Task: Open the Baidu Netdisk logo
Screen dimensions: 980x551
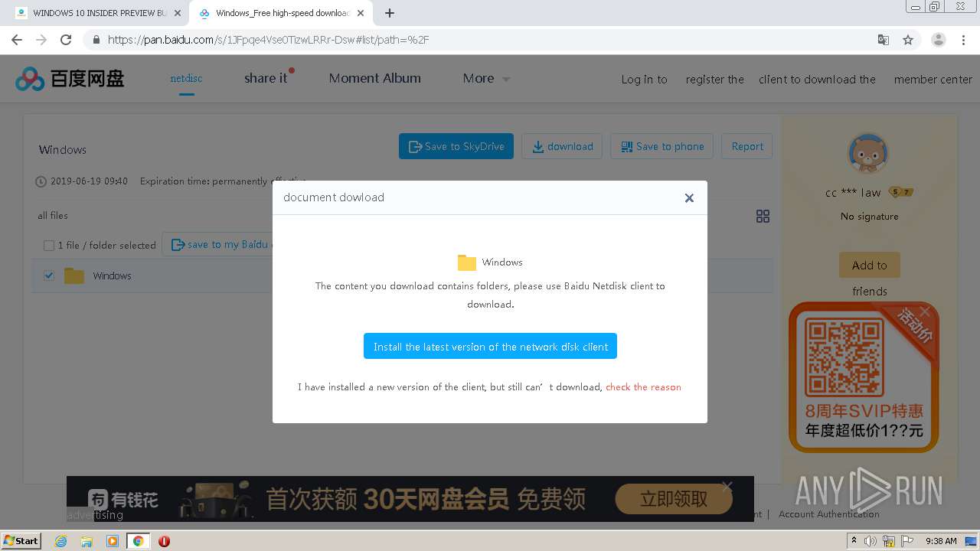Action: (70, 78)
